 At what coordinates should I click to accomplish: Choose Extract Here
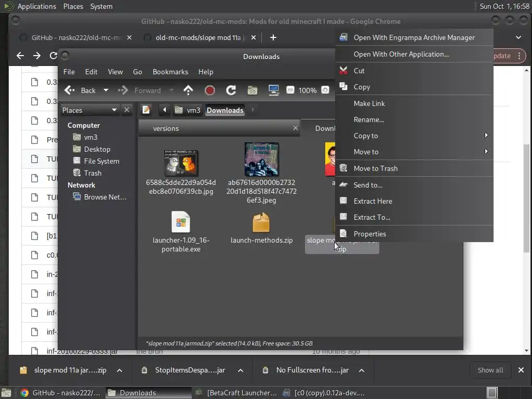tap(414, 201)
